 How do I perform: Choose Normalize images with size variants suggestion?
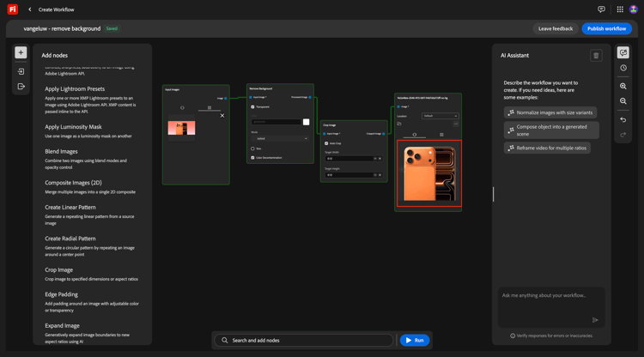pos(550,112)
